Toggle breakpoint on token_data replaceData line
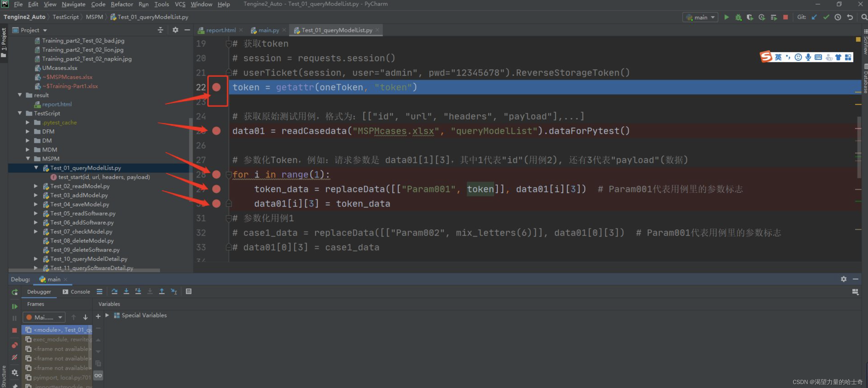The image size is (868, 388). pos(216,189)
